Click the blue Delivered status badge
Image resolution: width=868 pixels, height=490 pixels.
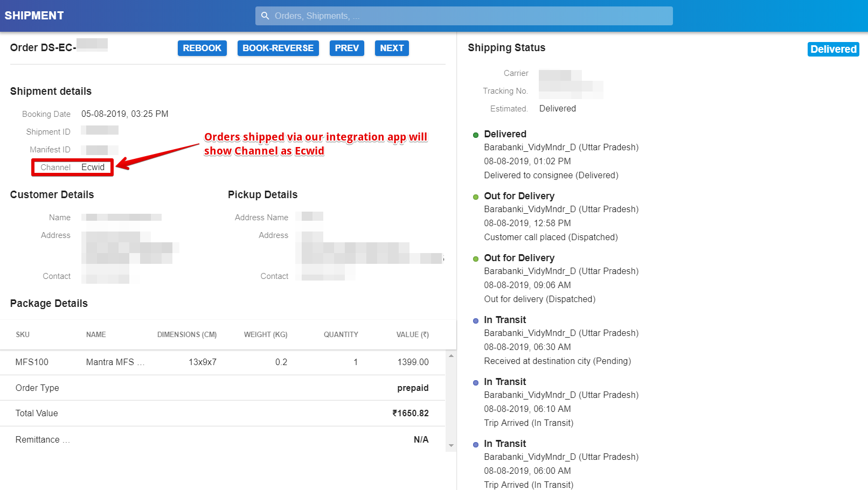tap(833, 50)
